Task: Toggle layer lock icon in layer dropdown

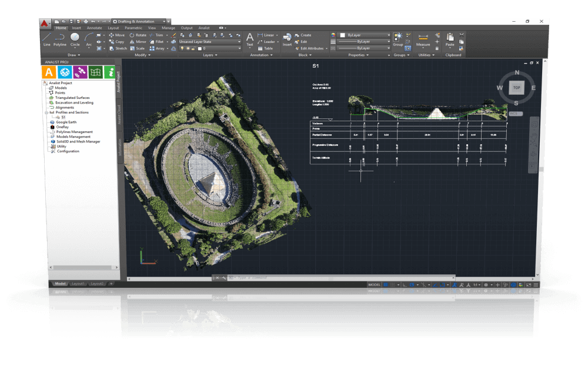Action: [x=193, y=48]
